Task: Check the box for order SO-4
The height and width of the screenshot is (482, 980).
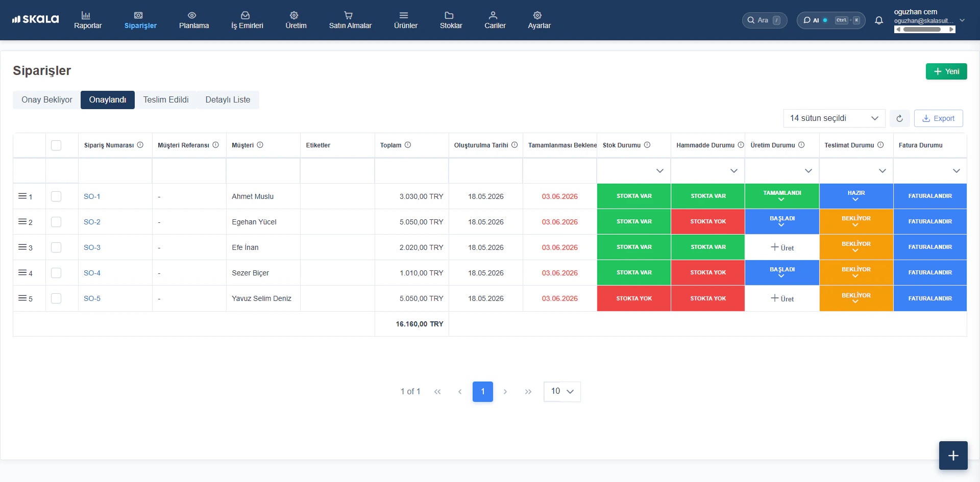Action: coord(56,273)
